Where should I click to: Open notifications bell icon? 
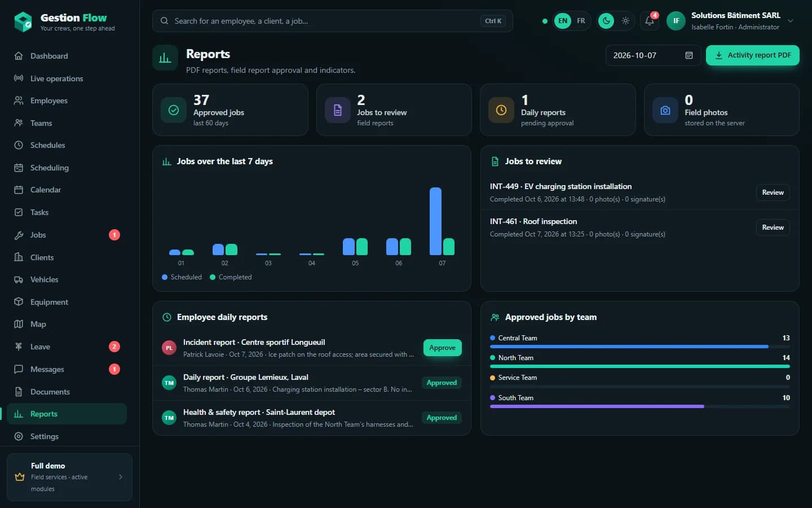650,21
